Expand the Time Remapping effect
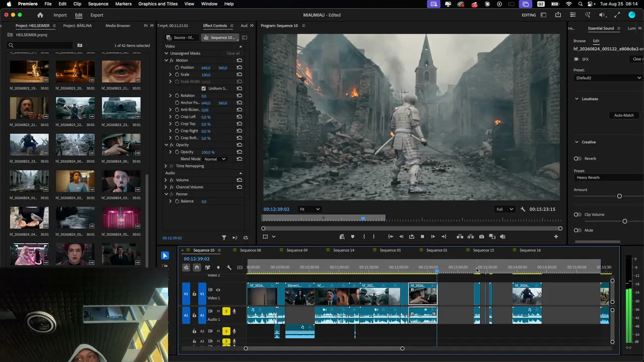 click(166, 166)
